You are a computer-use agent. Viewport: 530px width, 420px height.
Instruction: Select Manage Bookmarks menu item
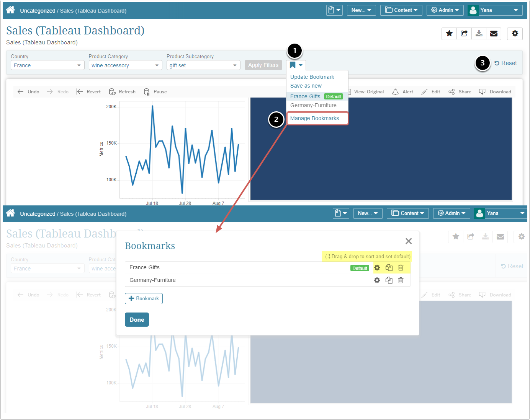(x=314, y=118)
